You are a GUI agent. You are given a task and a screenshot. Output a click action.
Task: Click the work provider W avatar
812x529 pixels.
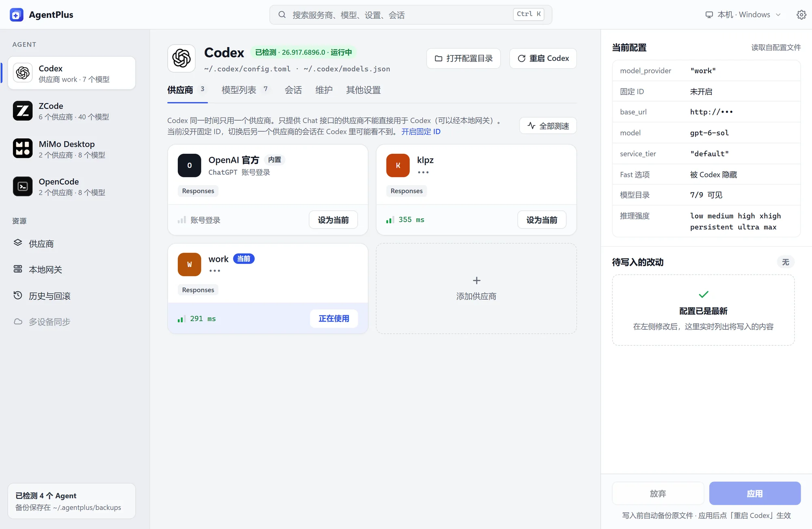189,264
